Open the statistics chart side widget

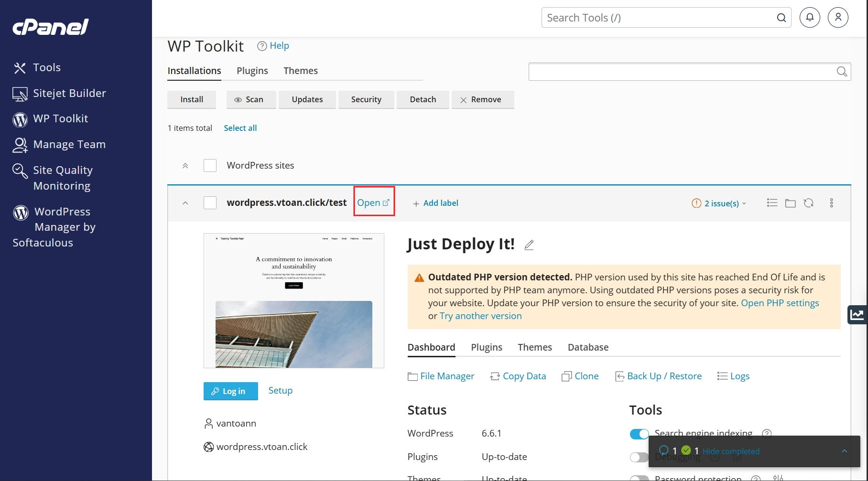click(857, 314)
